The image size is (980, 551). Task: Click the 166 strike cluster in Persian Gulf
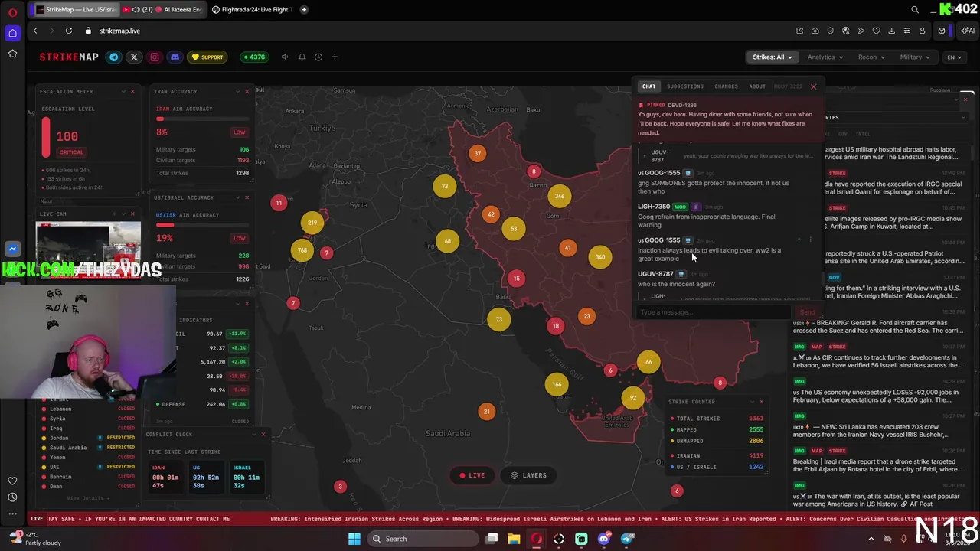[557, 384]
